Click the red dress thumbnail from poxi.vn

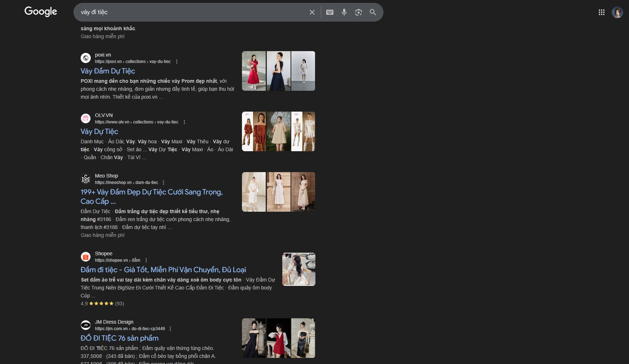[254, 71]
